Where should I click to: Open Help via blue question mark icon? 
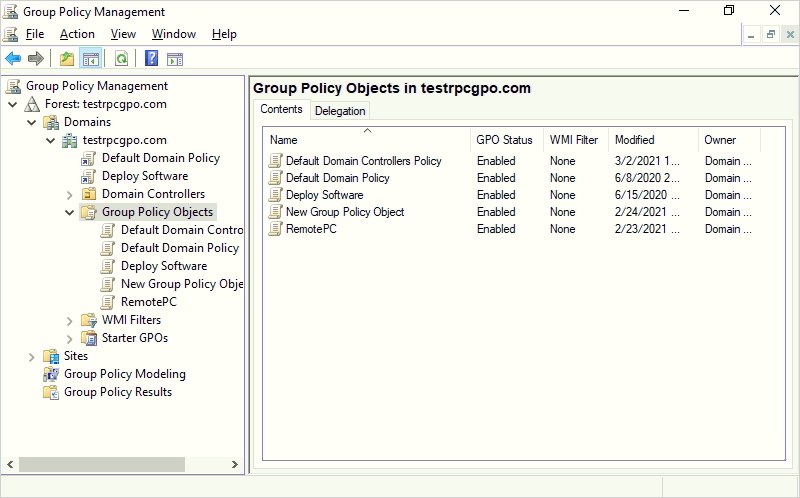coord(152,59)
